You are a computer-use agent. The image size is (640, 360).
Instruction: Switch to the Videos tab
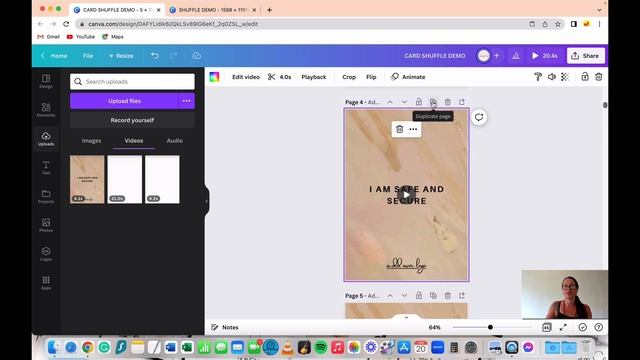click(x=134, y=140)
